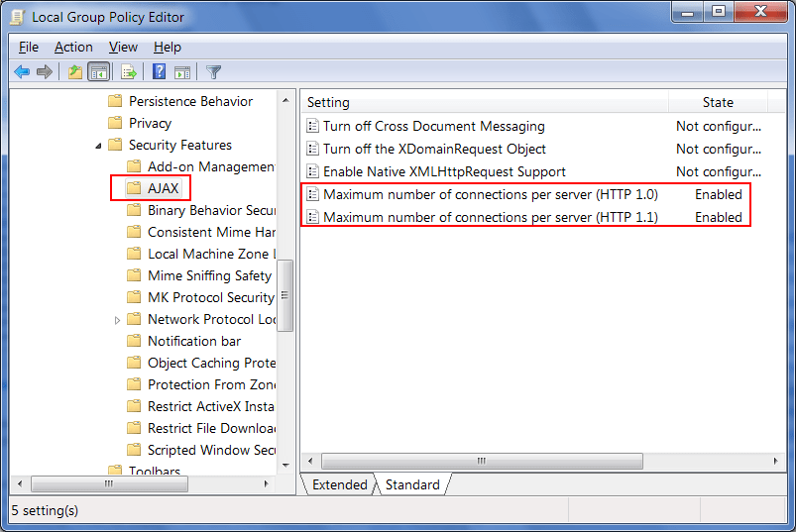Click tree pane horizontal scrollbar thumb

[x=109, y=484]
